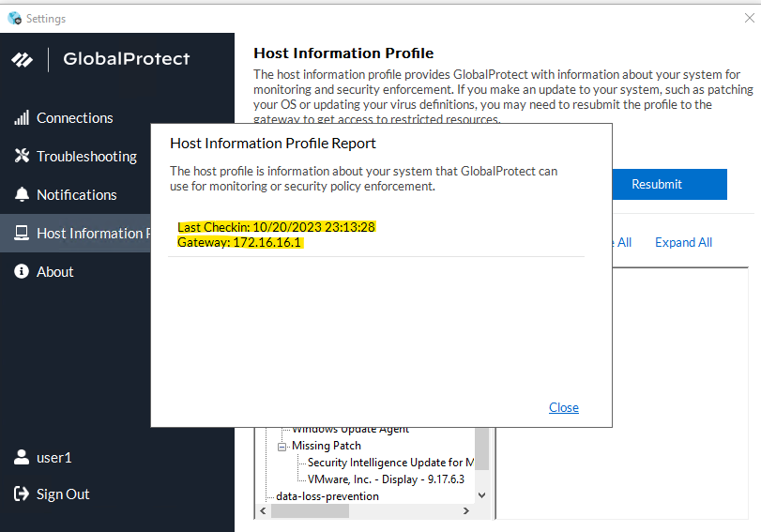Click the user1 profile icon
The width and height of the screenshot is (761, 532).
tap(22, 458)
